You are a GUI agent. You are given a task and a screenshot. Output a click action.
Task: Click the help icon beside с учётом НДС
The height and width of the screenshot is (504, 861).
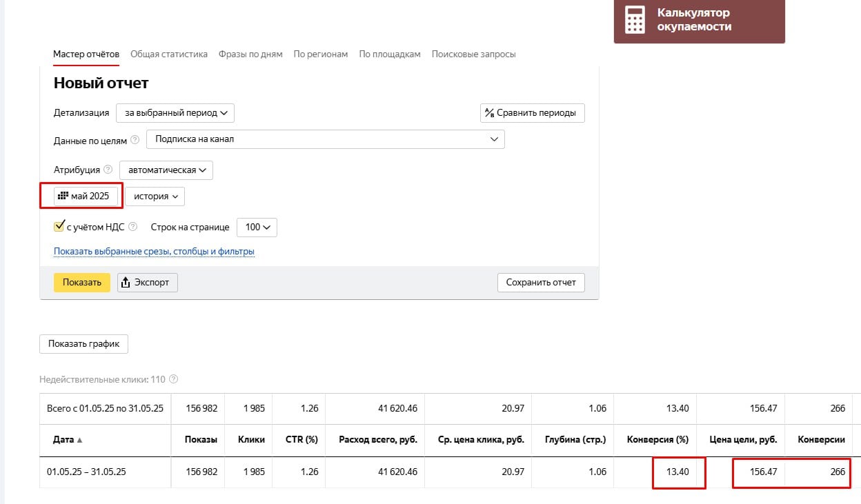tap(133, 226)
